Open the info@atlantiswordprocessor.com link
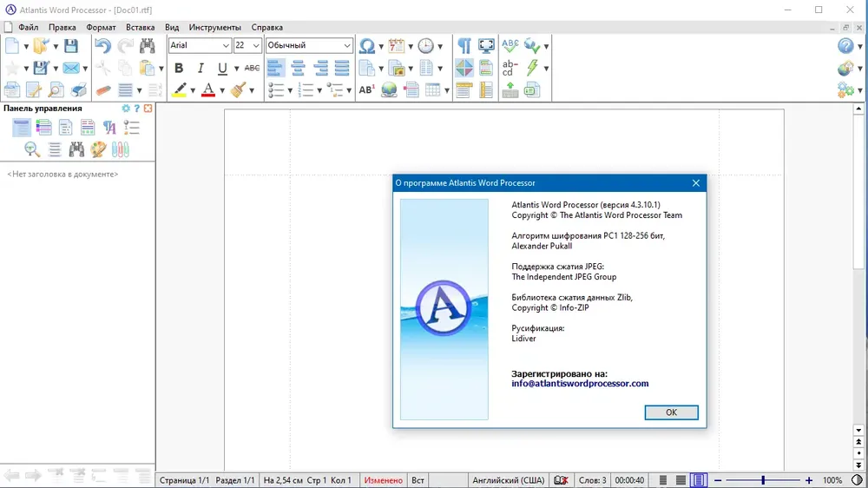 (x=580, y=383)
